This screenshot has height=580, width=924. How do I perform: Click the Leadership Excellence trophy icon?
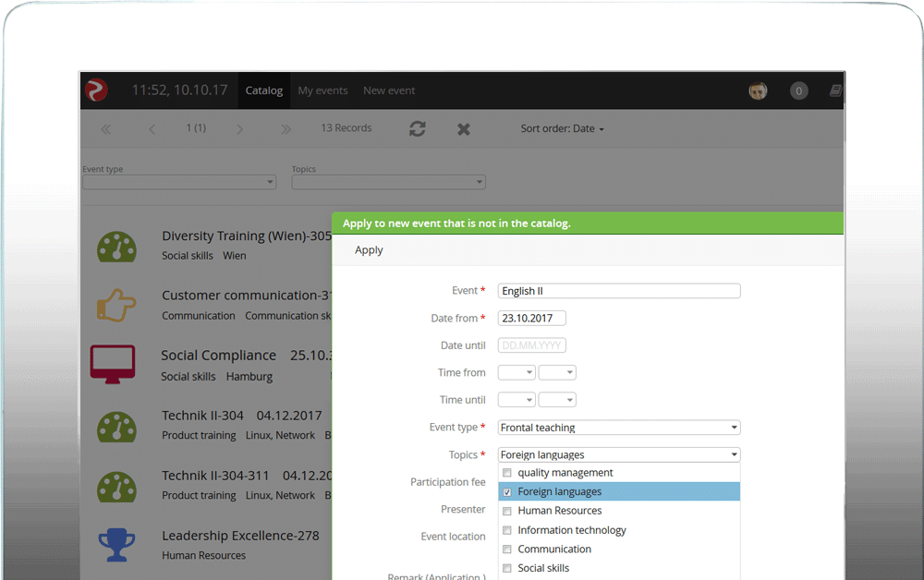[x=116, y=545]
